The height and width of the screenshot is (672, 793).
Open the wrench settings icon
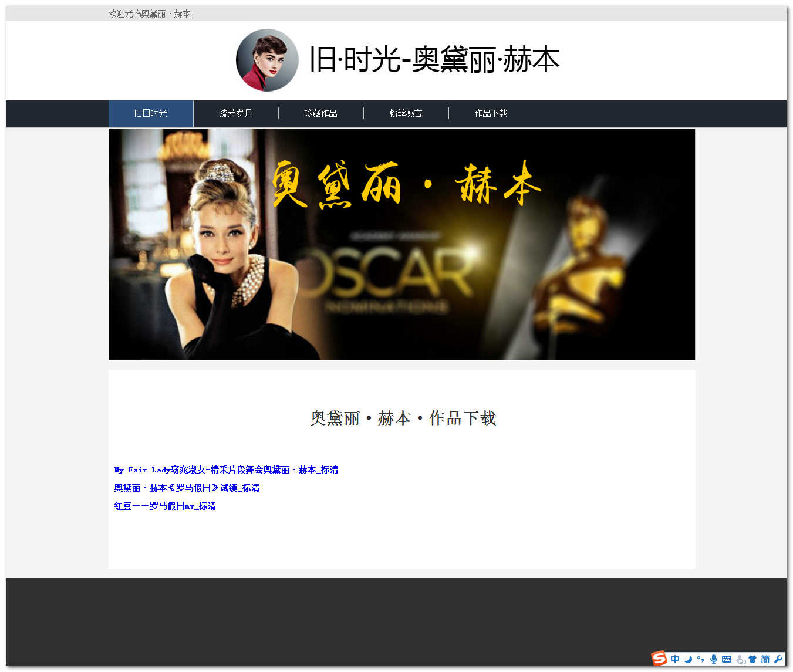[x=778, y=659]
